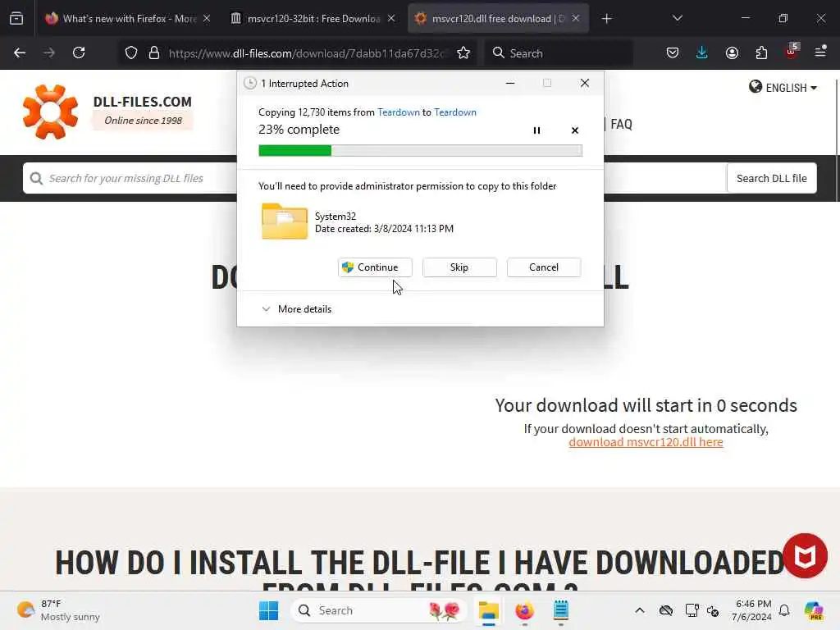
Task: Click download msvcr120.dll here link
Action: click(646, 442)
